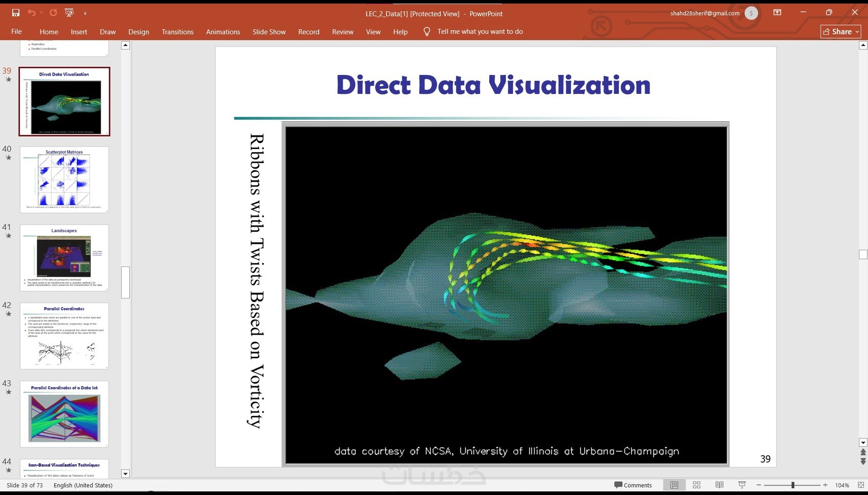Viewport: 868px width, 495px height.
Task: Open Customize Quick Access Toolbar dropdown
Action: click(x=85, y=13)
